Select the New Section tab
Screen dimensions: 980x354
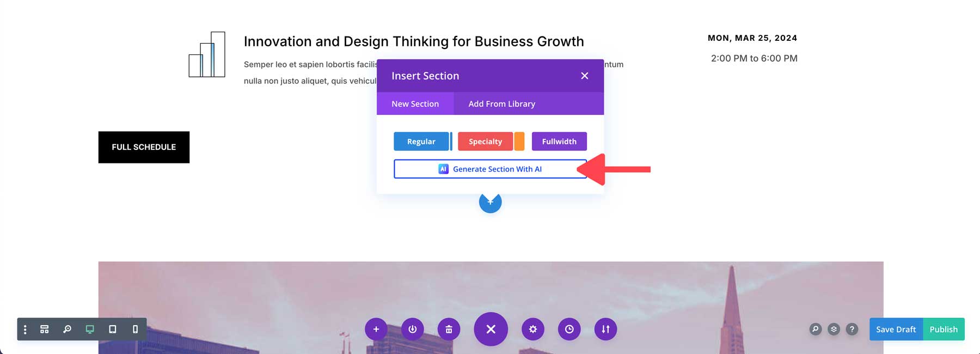click(415, 103)
